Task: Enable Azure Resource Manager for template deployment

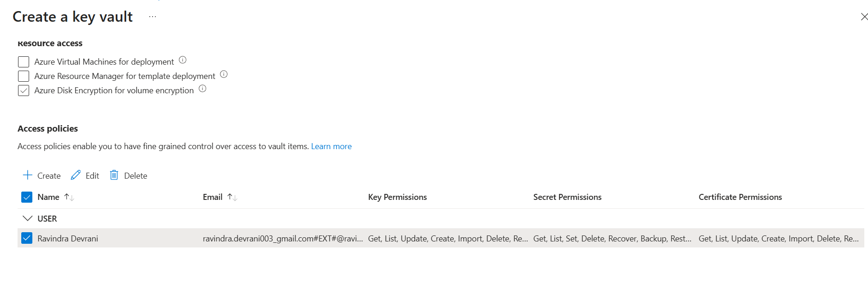Action: click(x=24, y=76)
